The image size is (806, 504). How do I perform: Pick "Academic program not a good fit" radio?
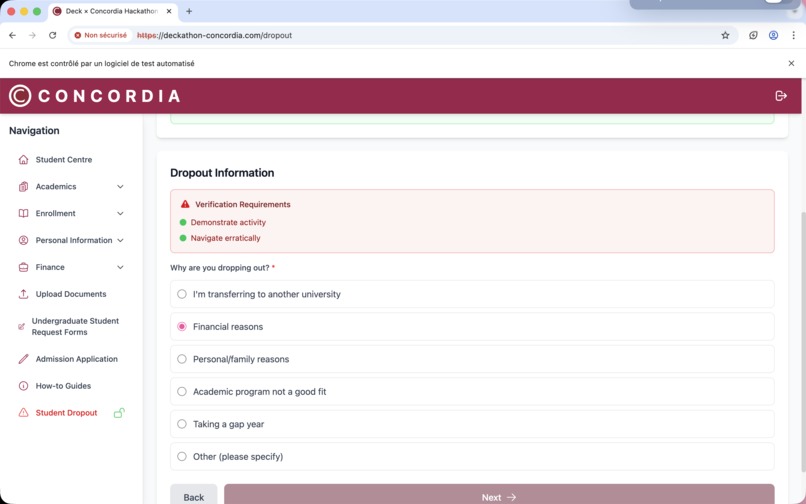point(181,391)
